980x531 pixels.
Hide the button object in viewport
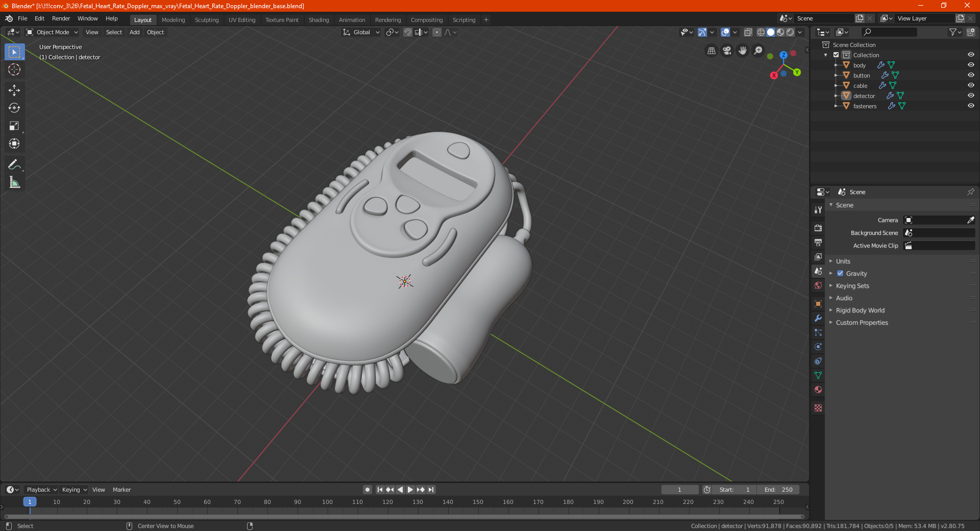click(971, 75)
